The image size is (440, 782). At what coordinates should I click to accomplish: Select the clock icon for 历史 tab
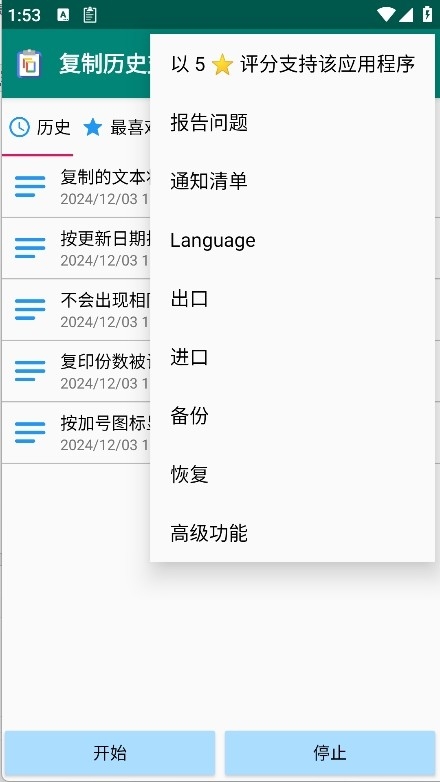pos(19,128)
